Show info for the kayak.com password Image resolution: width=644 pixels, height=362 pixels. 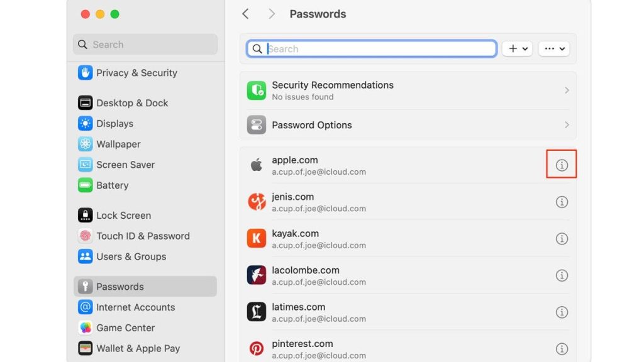coord(562,239)
